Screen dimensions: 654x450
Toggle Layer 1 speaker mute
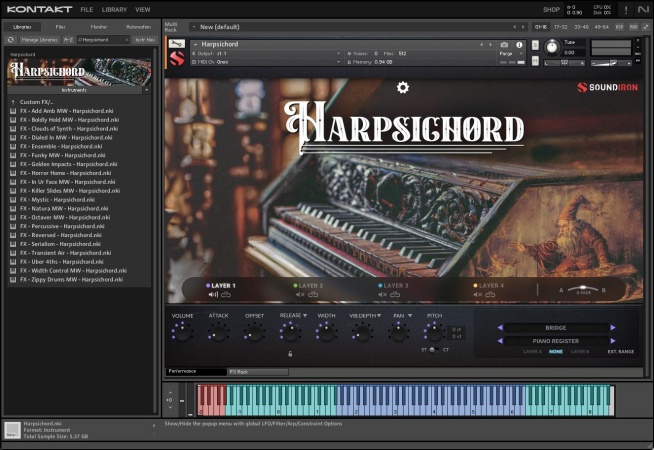[213, 295]
